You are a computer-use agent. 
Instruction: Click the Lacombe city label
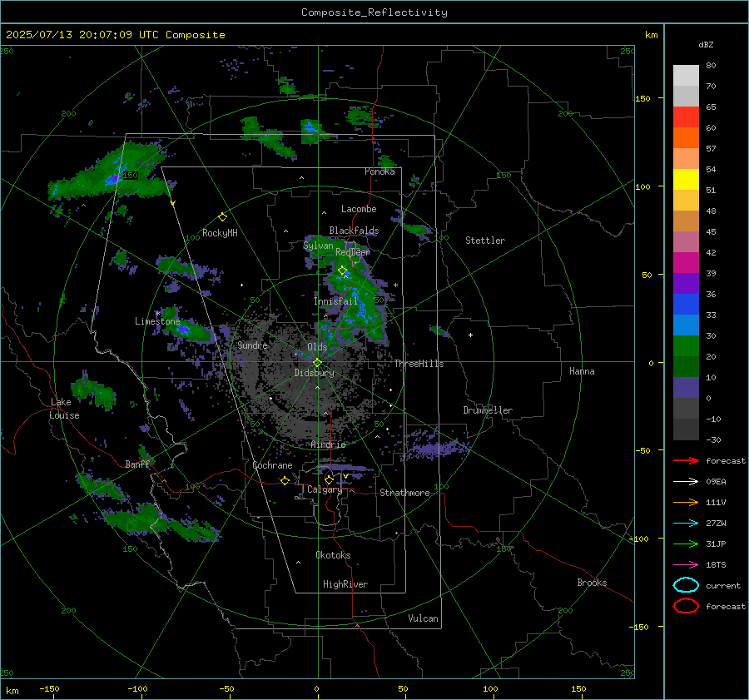pos(359,209)
